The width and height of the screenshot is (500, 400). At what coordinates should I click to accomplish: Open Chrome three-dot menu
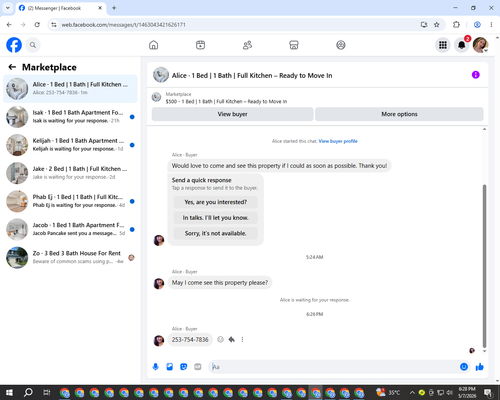(491, 25)
